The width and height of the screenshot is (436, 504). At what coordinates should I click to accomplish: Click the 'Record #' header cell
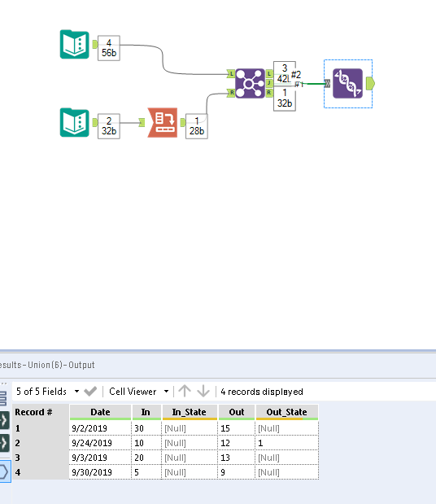click(x=40, y=412)
